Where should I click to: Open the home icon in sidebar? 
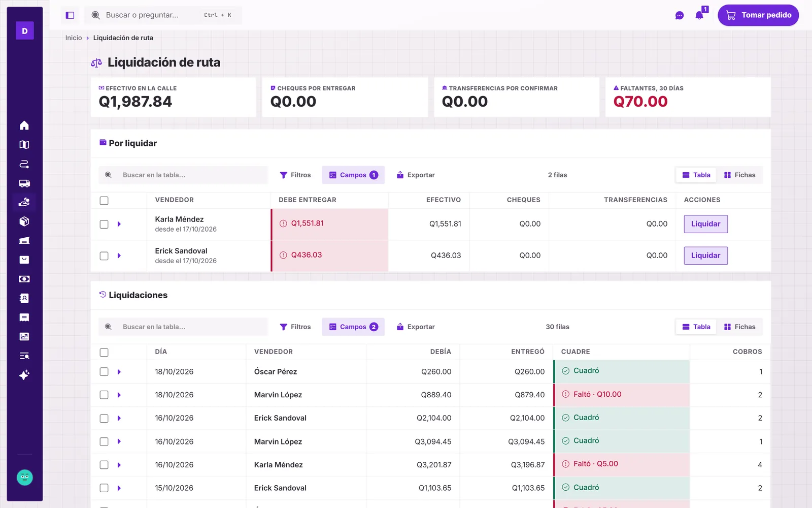point(24,125)
